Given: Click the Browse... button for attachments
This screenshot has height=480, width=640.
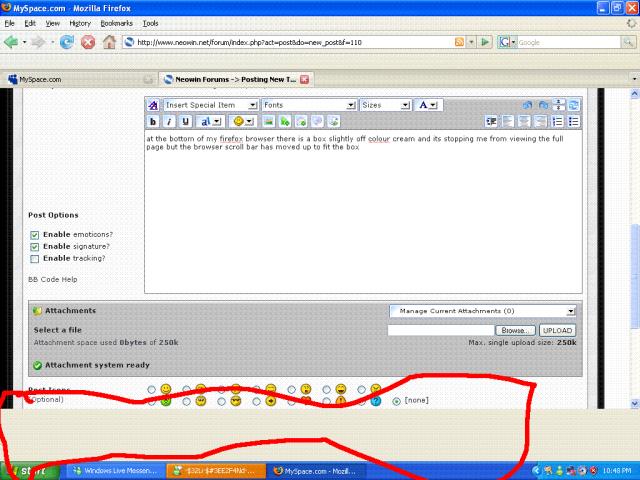Looking at the screenshot, I should [x=515, y=330].
